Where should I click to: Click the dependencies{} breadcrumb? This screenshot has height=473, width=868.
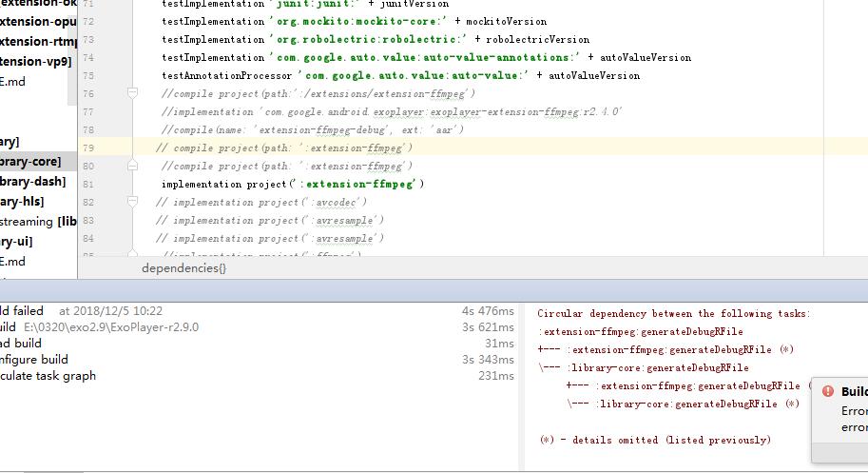click(183, 268)
